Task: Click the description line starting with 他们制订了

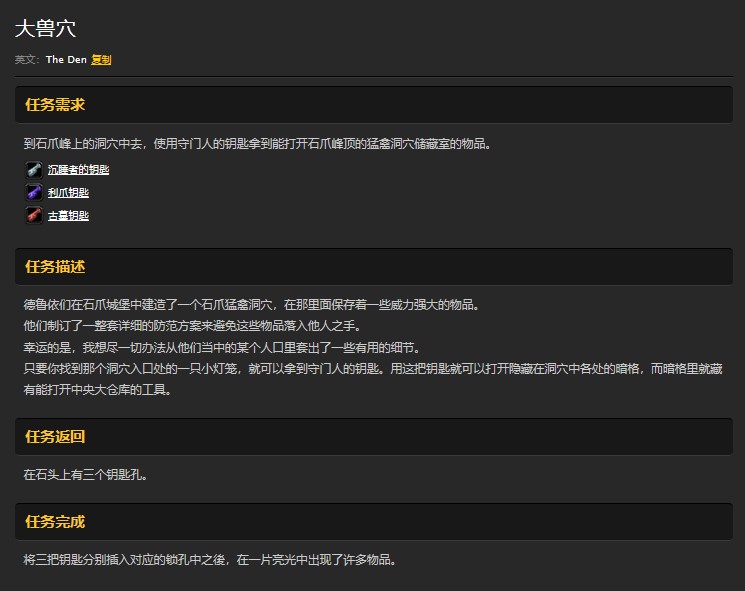Action: (x=190, y=325)
